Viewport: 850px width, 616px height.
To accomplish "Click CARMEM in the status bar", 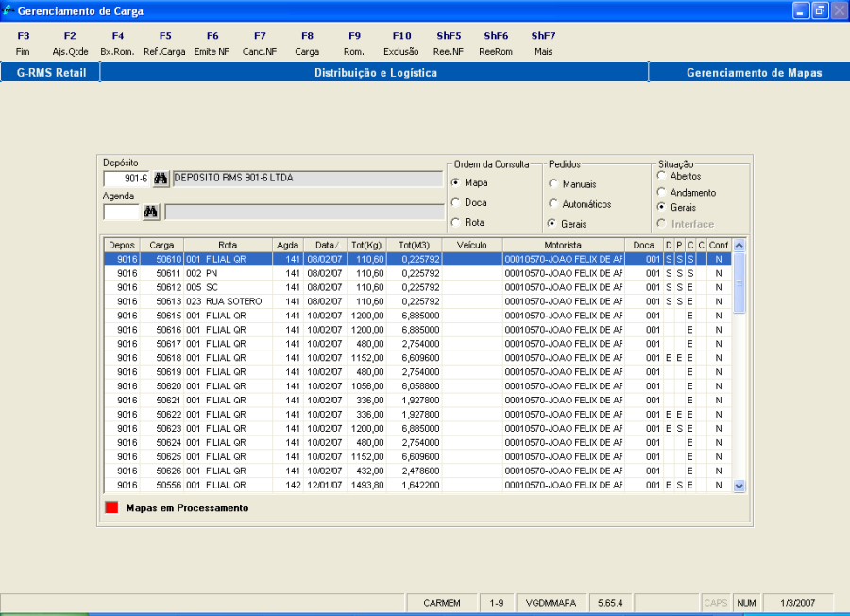I will click(442, 603).
